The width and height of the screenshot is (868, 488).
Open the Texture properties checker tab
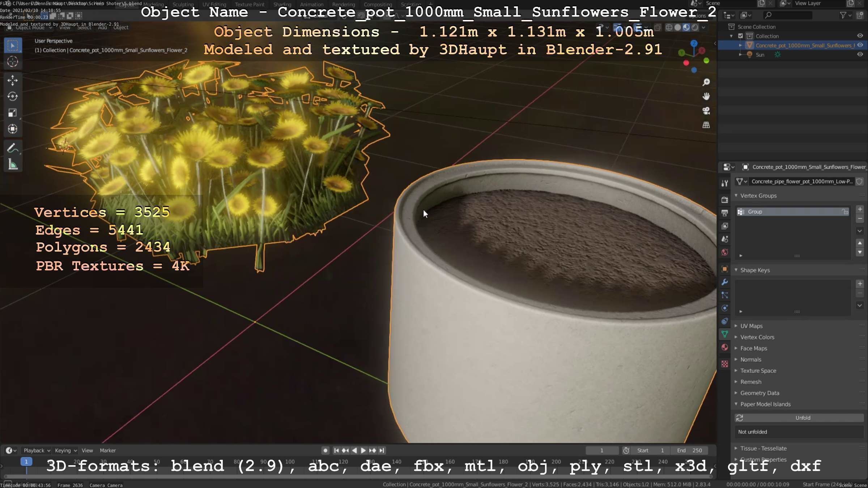[724, 364]
